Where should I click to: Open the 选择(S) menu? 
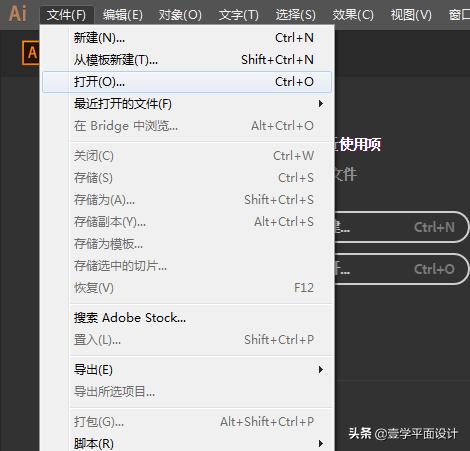[x=296, y=15]
